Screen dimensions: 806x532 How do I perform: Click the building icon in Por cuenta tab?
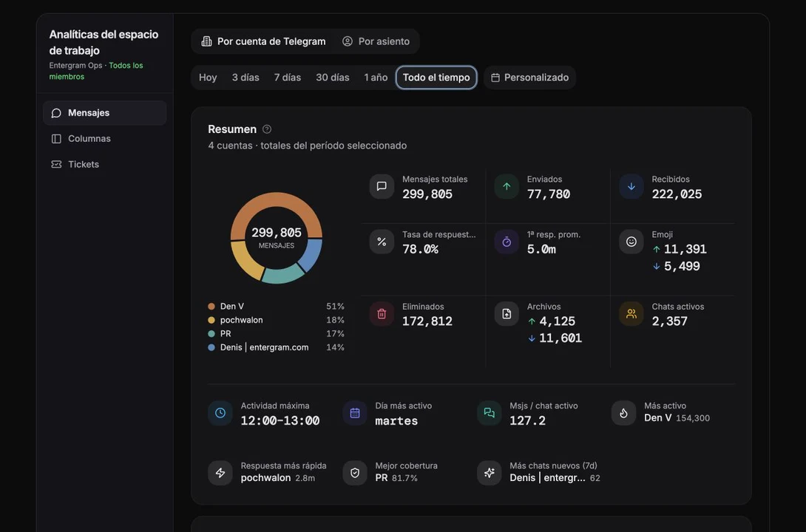coord(206,41)
